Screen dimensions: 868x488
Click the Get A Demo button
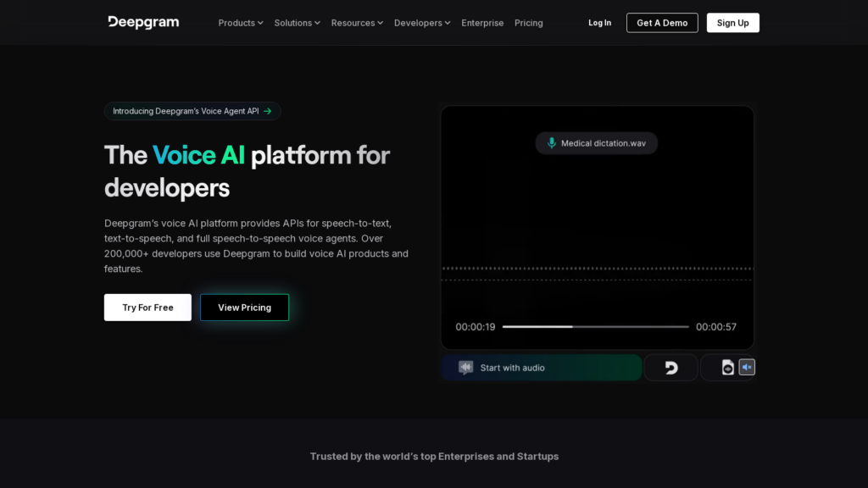coord(662,23)
